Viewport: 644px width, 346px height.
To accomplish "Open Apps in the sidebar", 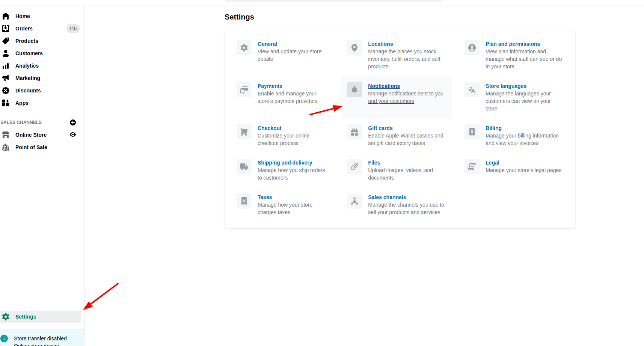I will click(22, 103).
